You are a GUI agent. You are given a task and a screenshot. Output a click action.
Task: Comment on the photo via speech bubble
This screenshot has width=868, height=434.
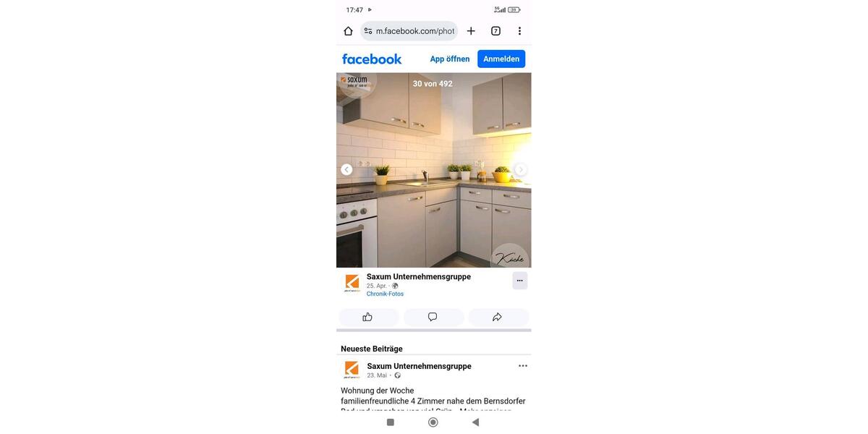click(433, 317)
